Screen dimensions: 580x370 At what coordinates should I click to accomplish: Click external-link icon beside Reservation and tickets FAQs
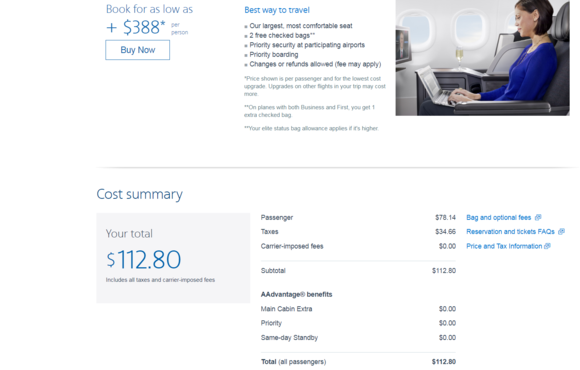point(562,231)
